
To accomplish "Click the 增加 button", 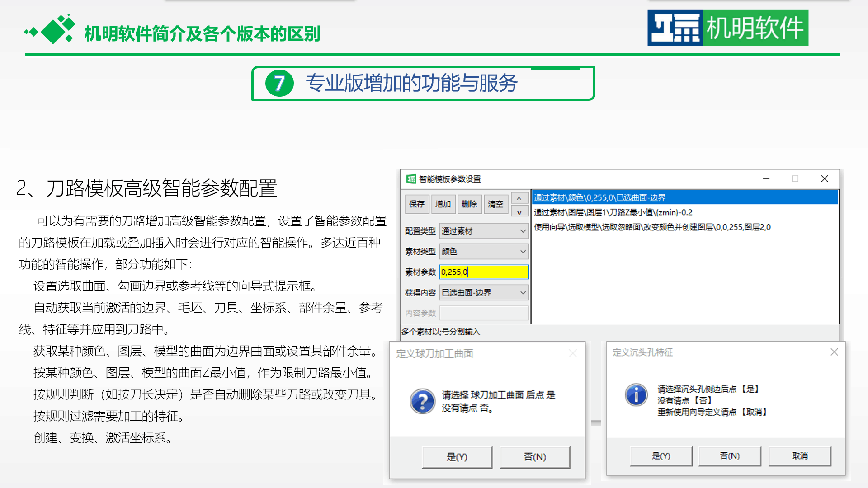I will (443, 204).
